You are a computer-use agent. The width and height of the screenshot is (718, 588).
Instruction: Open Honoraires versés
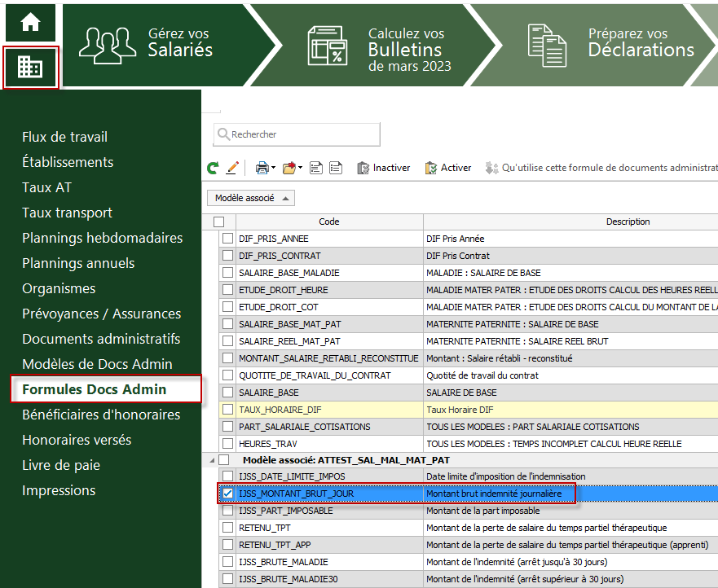(77, 440)
